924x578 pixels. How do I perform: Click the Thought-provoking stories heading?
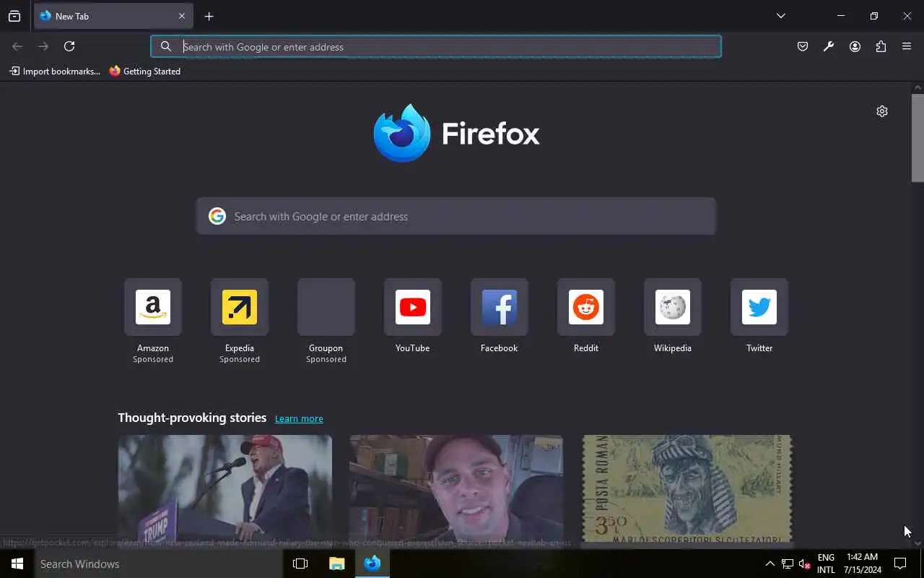[192, 418]
